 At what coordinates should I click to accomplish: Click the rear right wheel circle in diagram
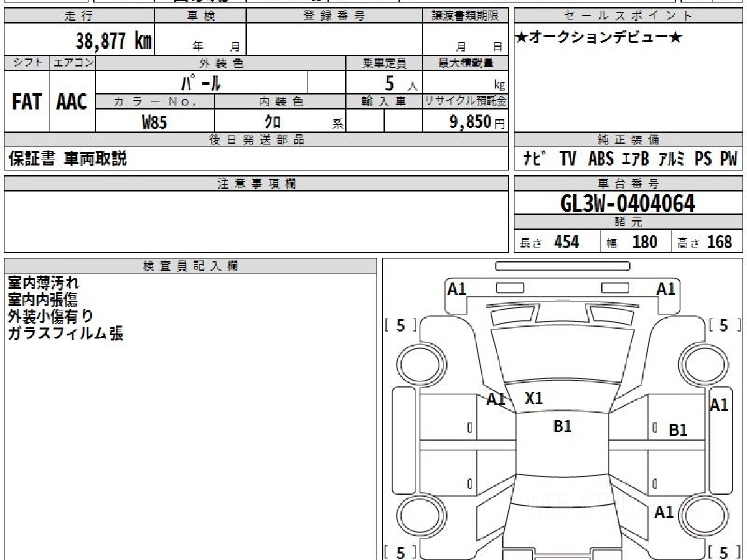[x=702, y=515]
